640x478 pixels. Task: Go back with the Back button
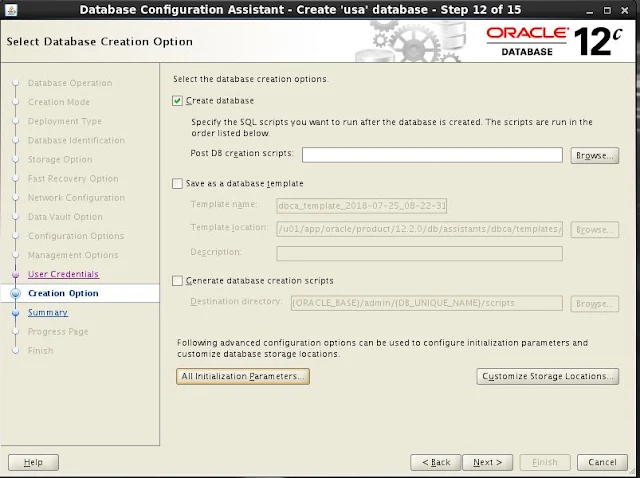[x=436, y=462]
